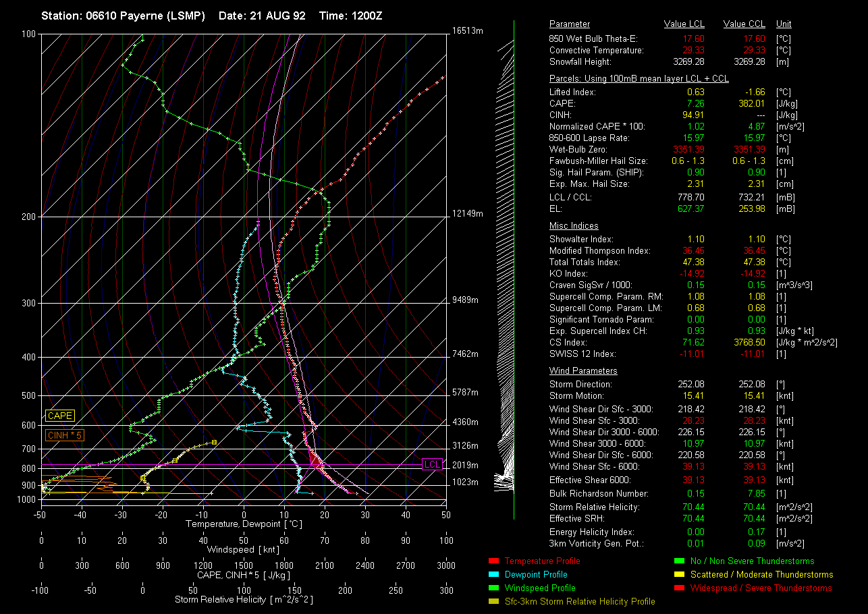This screenshot has height=614, width=868.
Task: Select the underlined Parameter column header
Action: [x=569, y=24]
